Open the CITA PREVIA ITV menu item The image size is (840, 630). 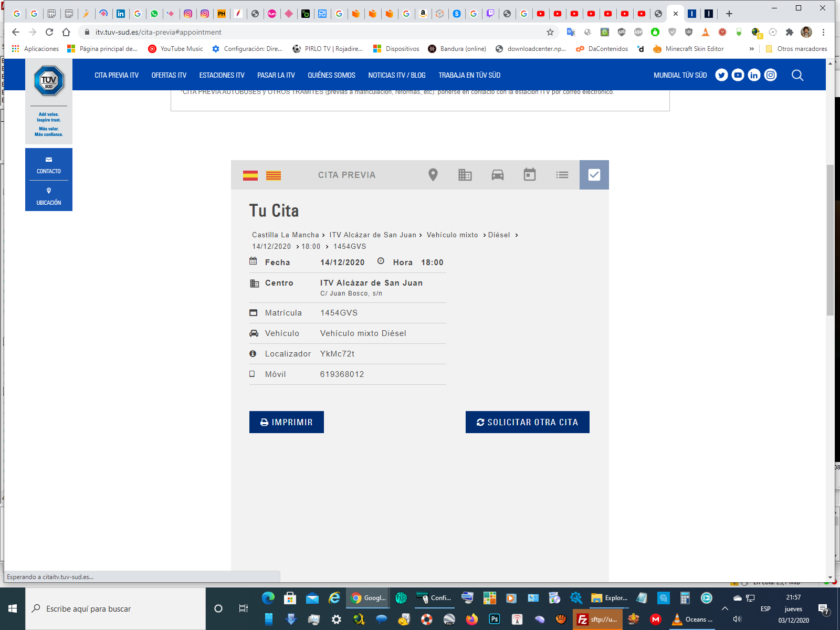pos(117,75)
